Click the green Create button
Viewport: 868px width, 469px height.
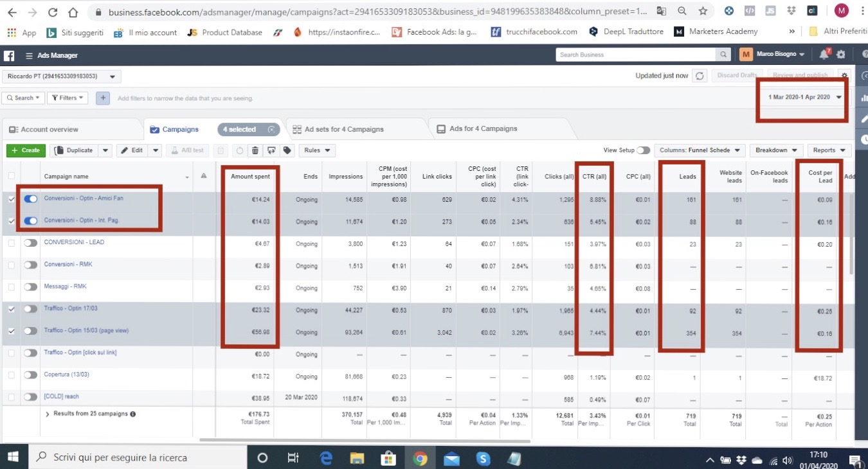click(x=26, y=150)
